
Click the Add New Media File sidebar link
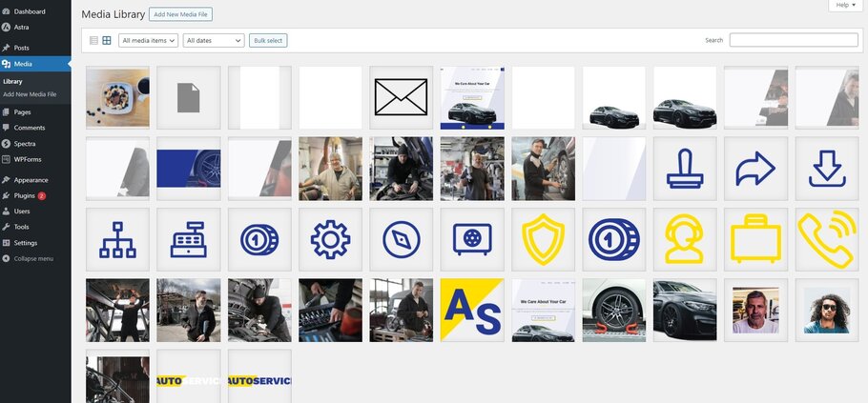[30, 94]
